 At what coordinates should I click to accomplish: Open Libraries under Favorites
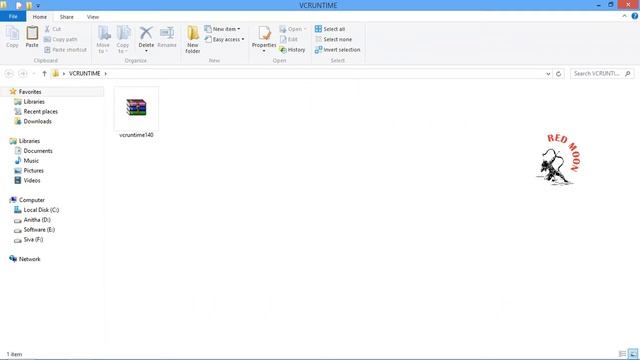pos(34,102)
